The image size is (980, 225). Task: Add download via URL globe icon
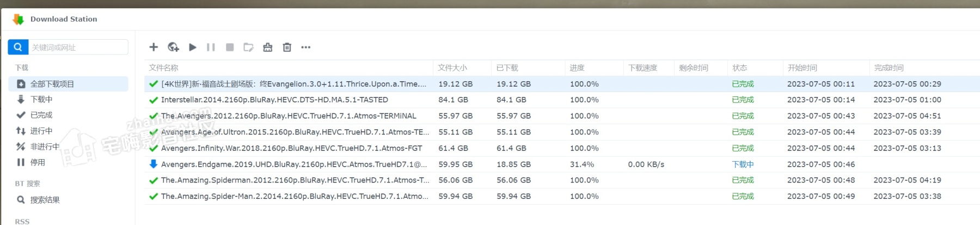(173, 47)
